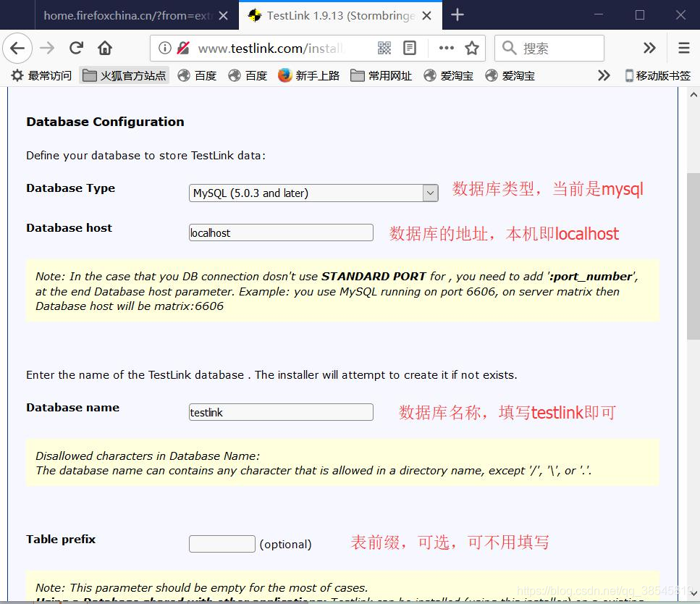
Task: Toggle reader view icon
Action: click(410, 48)
